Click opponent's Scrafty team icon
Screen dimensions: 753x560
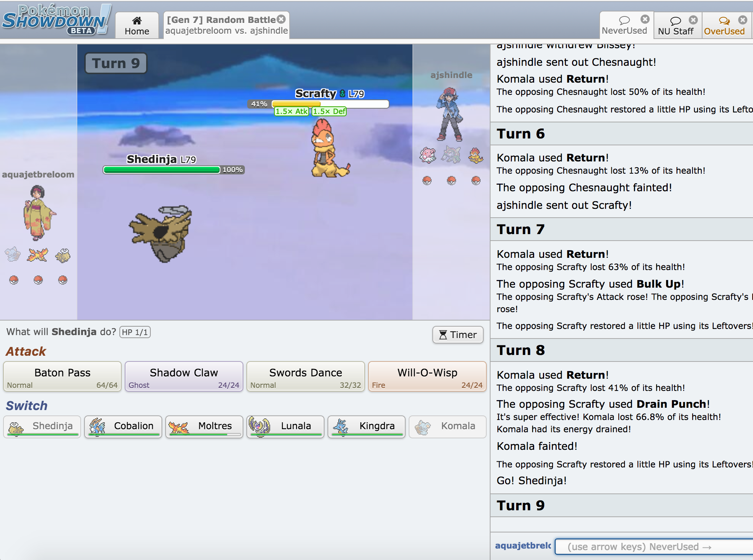[x=476, y=155]
